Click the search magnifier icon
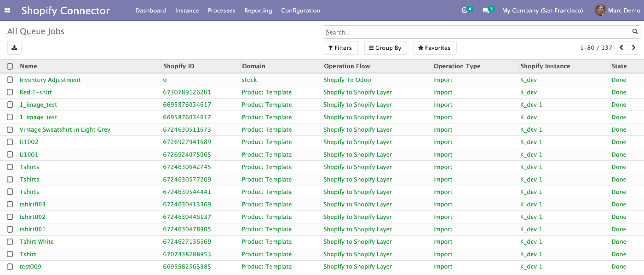 (635, 32)
